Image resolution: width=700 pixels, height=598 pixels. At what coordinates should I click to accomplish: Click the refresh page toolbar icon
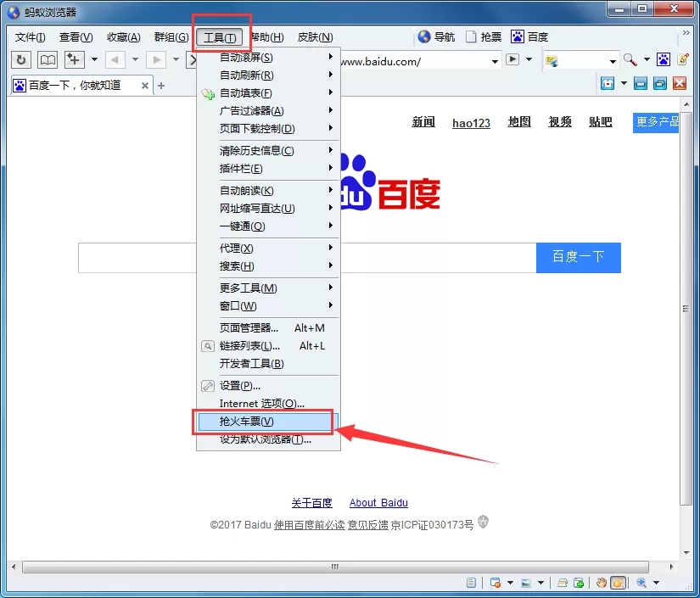pyautogui.click(x=20, y=59)
